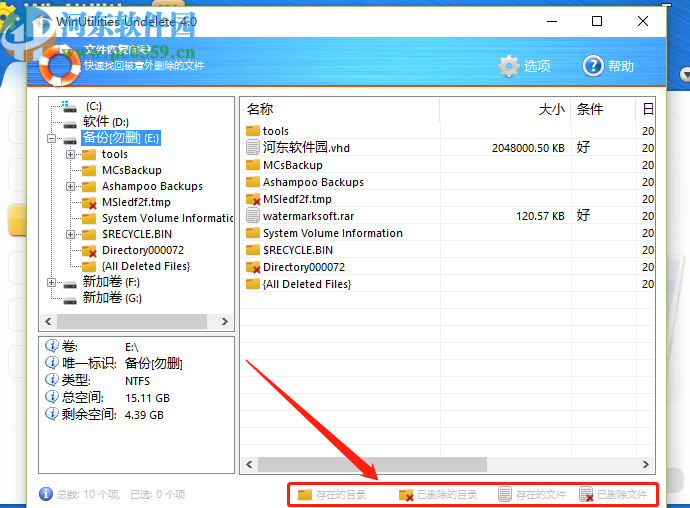
Task: Select System Volume Information in tree
Action: click(x=167, y=218)
